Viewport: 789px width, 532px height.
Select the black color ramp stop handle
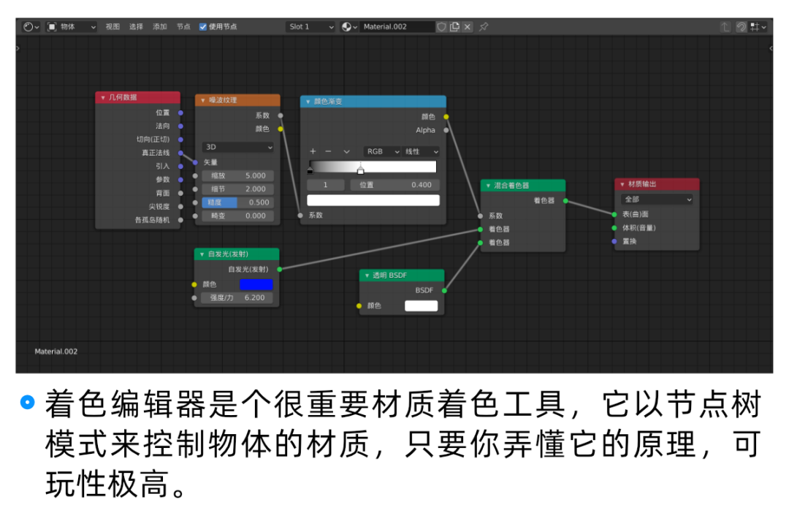click(x=310, y=170)
